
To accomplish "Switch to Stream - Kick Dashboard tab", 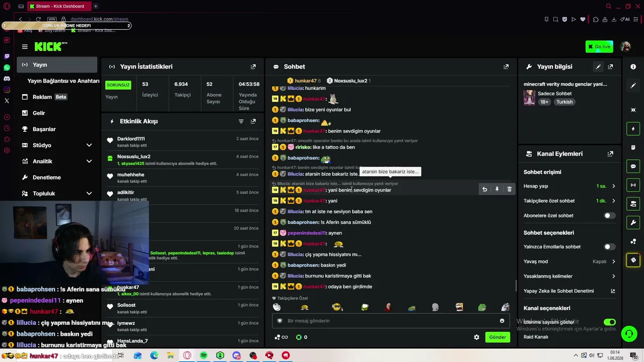I will click(x=58, y=6).
